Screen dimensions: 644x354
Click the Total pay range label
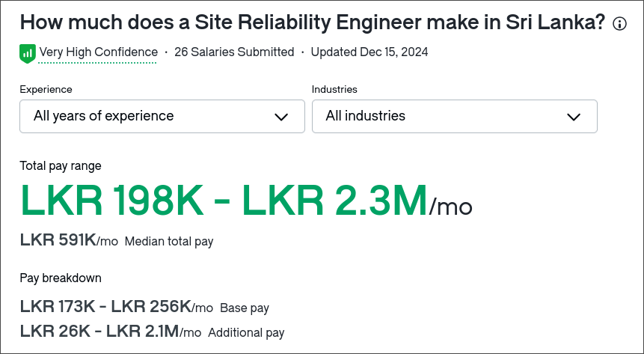(x=61, y=166)
